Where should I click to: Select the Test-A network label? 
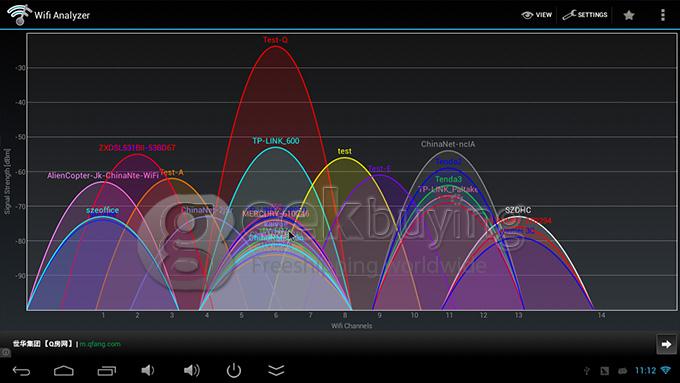tap(172, 172)
